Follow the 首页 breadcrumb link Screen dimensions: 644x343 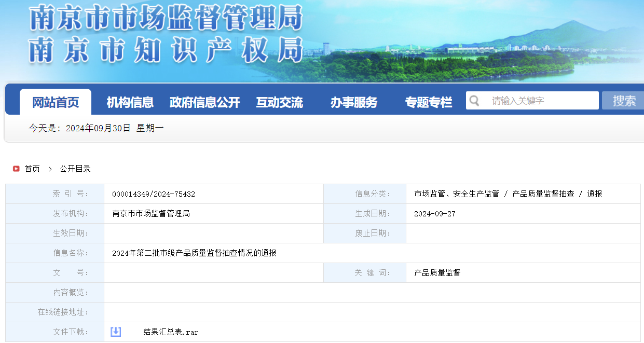pyautogui.click(x=32, y=169)
